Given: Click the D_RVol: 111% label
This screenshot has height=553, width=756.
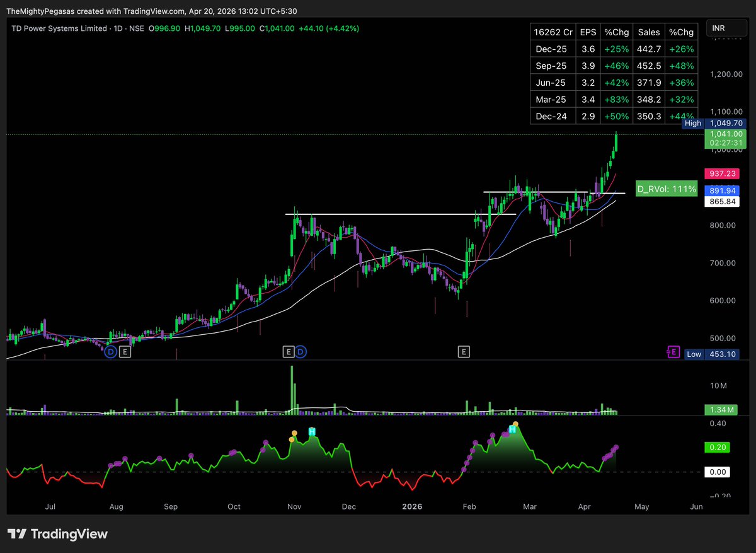Looking at the screenshot, I should 667,189.
